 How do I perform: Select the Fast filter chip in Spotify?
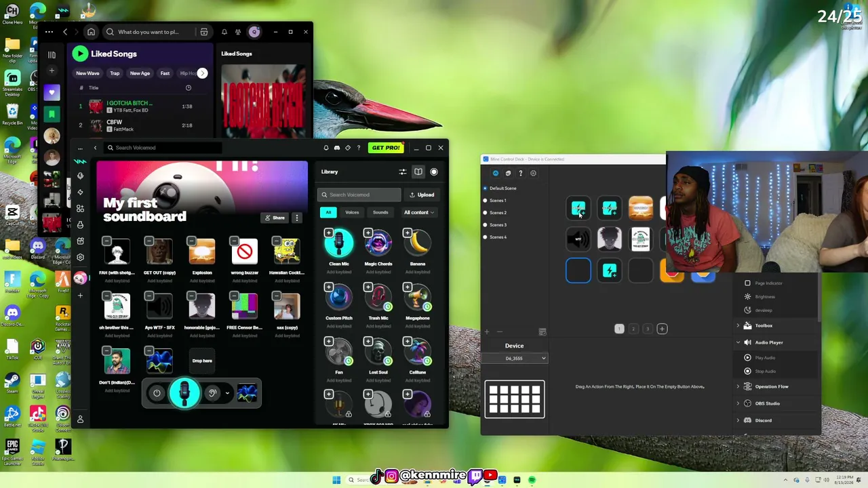coord(165,73)
